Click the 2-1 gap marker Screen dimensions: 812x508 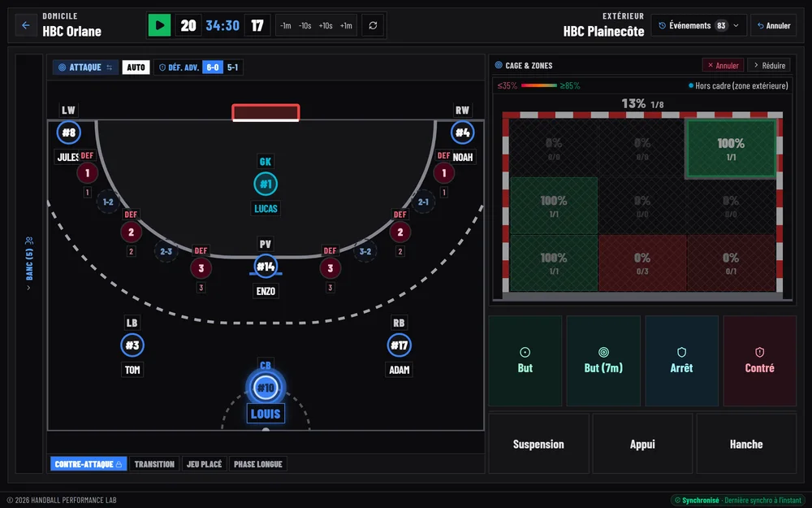423,202
